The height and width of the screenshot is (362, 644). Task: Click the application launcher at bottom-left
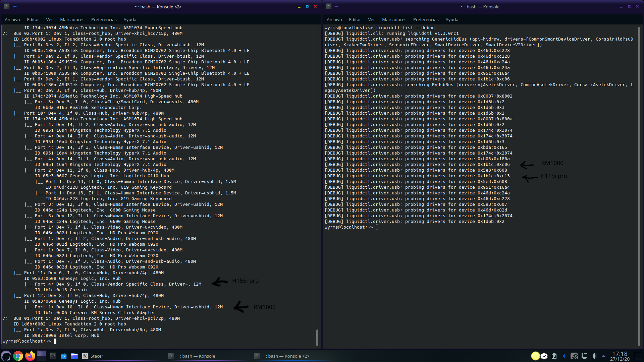[6, 356]
